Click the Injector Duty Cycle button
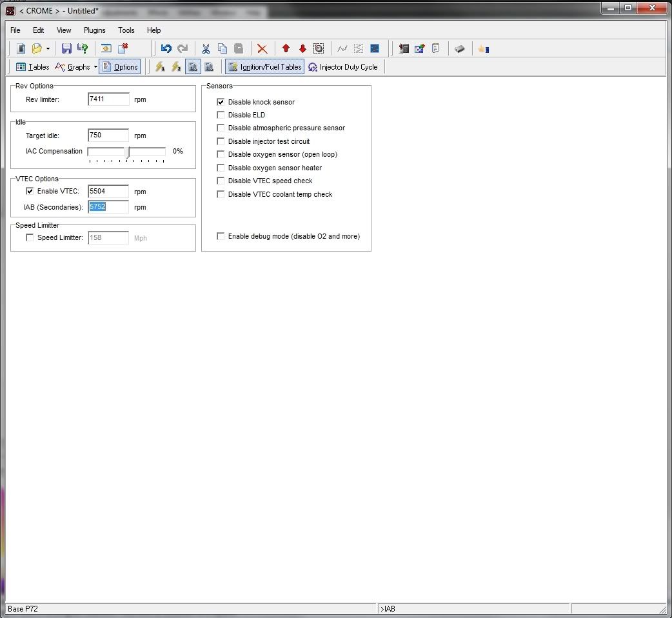672x618 pixels. point(343,67)
